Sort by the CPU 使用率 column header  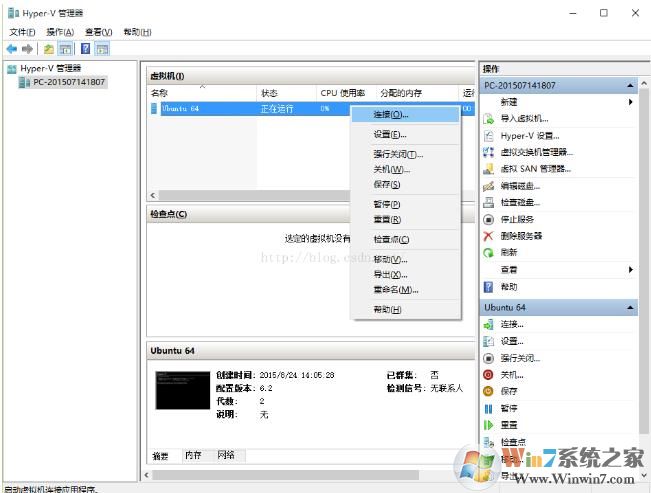point(346,93)
